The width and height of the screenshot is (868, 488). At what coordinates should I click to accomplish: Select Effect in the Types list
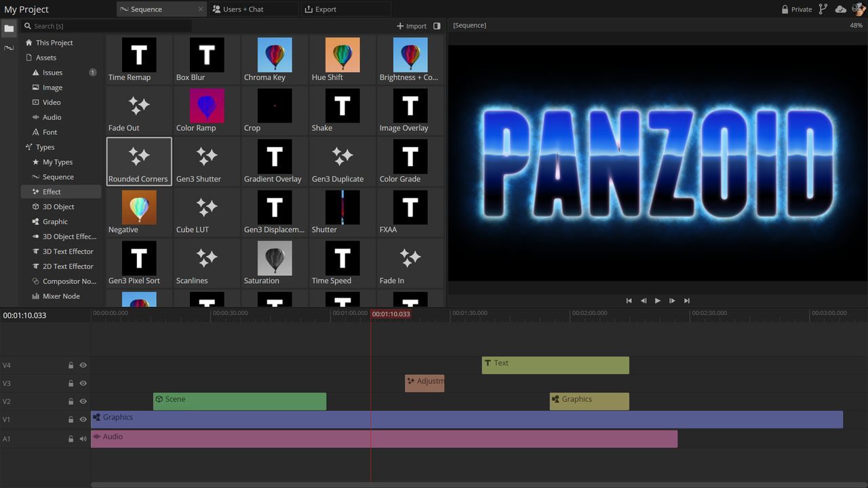point(61,192)
